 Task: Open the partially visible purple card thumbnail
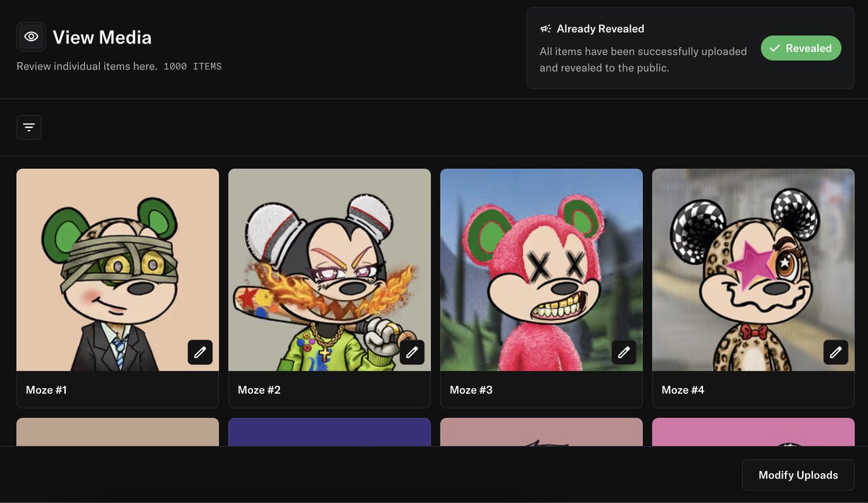(330, 432)
